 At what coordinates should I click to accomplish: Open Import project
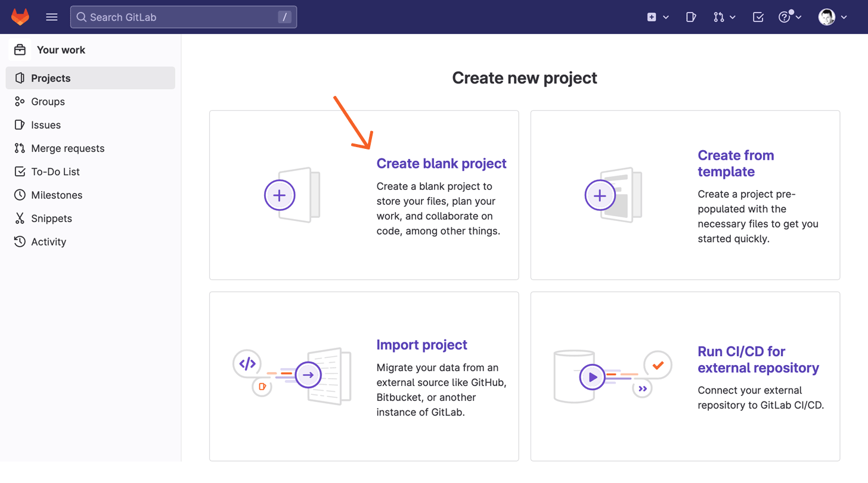pyautogui.click(x=422, y=344)
